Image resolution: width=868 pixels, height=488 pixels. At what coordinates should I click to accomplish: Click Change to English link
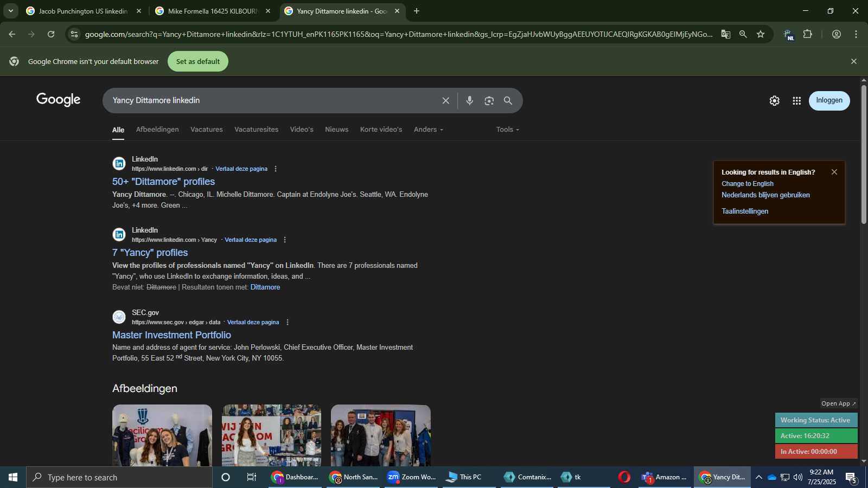click(748, 184)
